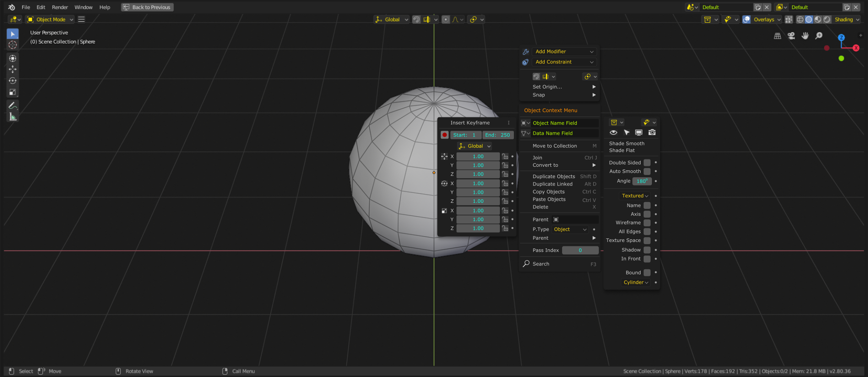
Task: Click Back to Previous button
Action: pos(147,7)
